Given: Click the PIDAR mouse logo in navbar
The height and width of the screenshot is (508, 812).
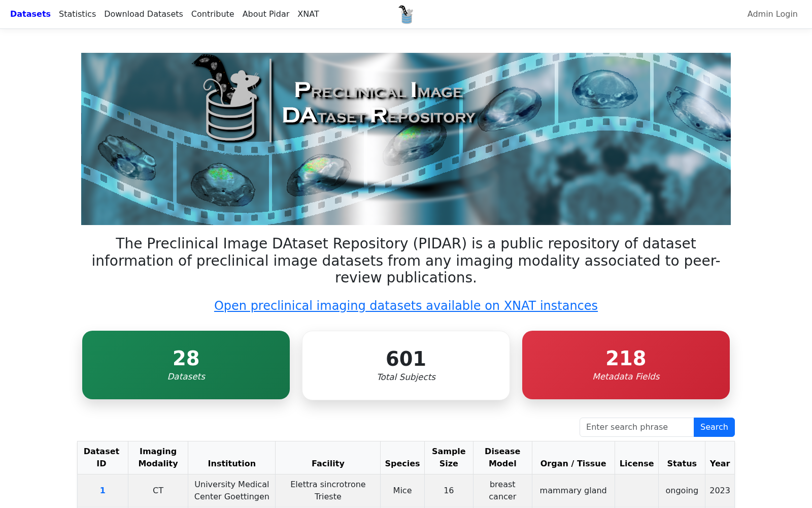Looking at the screenshot, I should [405, 14].
